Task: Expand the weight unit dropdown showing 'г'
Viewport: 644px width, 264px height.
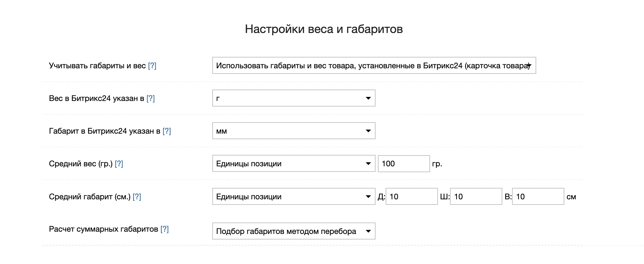Action: click(x=294, y=98)
